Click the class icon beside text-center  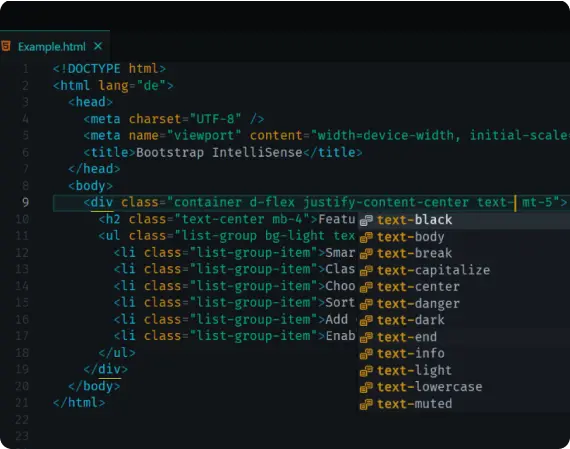click(x=366, y=287)
